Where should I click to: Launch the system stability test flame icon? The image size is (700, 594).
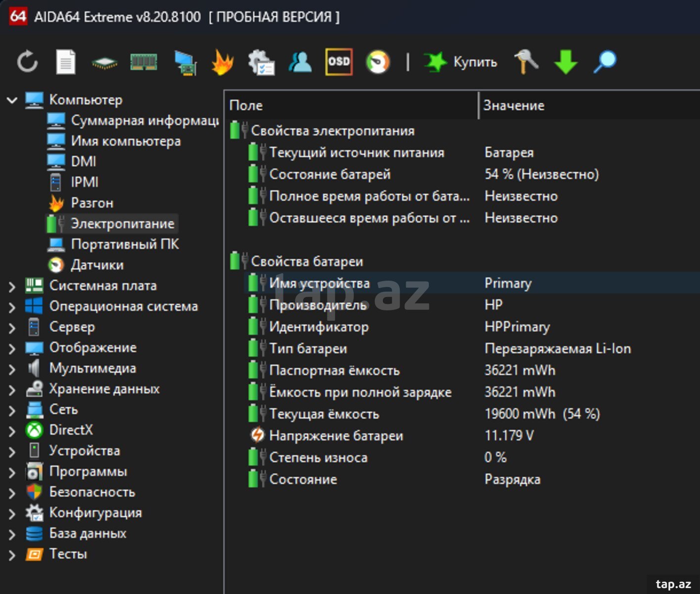(x=223, y=62)
